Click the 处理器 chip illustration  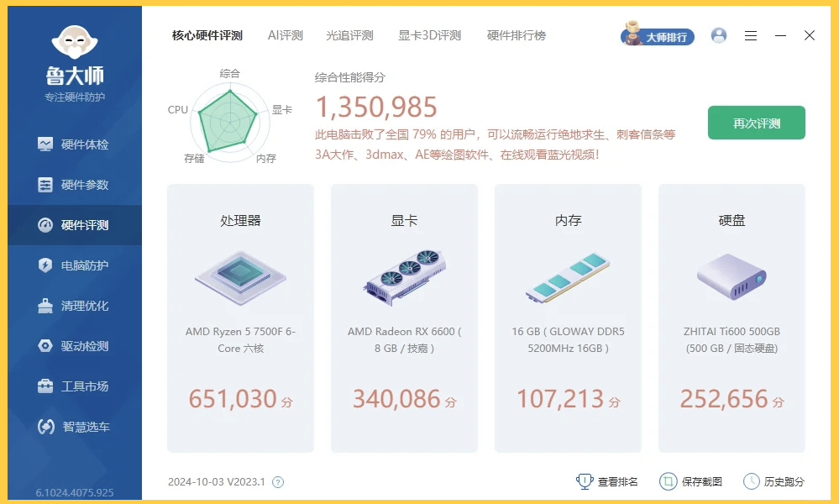click(x=240, y=278)
